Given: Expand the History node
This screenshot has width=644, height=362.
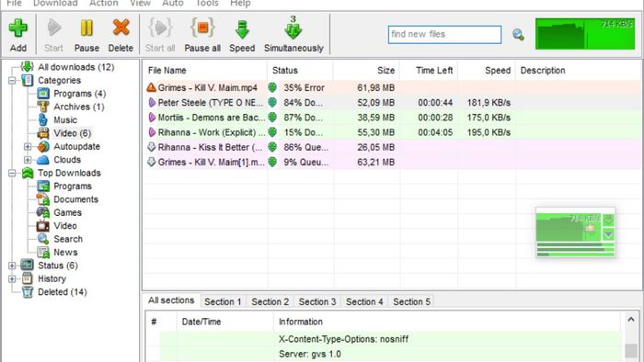Looking at the screenshot, I should pos(12,278).
